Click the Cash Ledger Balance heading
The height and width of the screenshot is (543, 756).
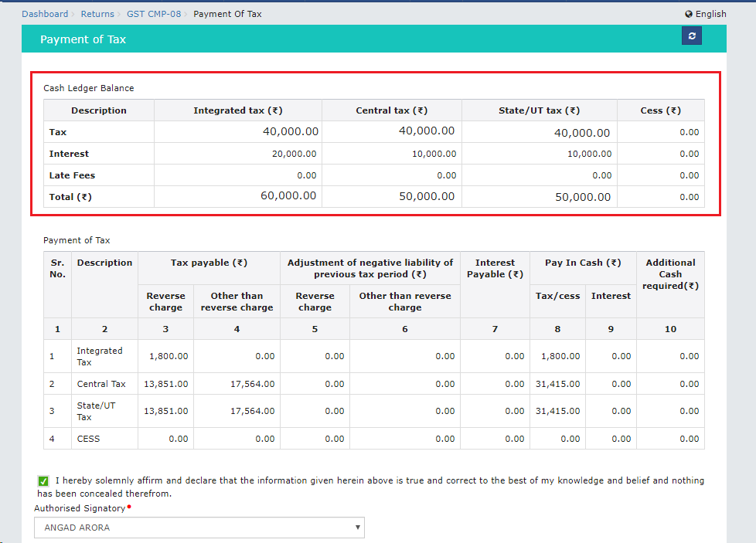click(89, 88)
